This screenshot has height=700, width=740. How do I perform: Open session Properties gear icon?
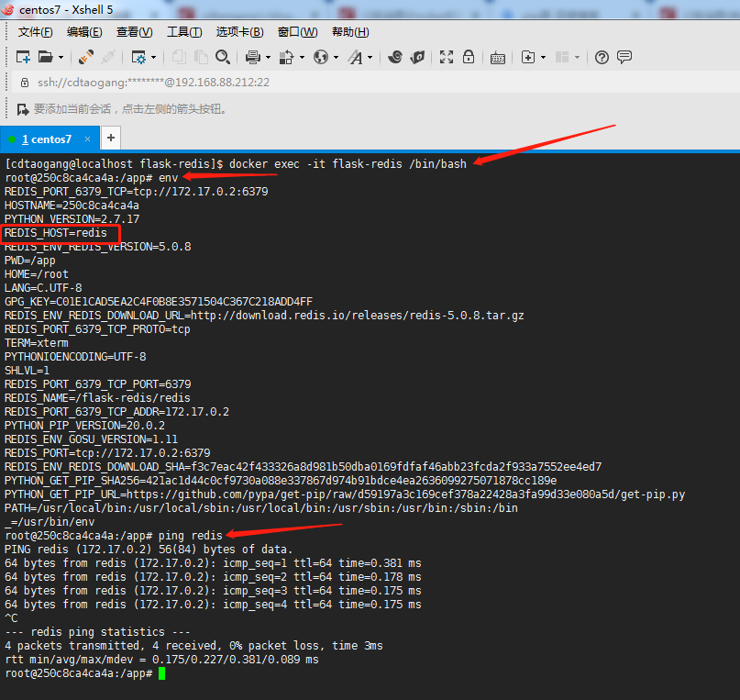138,57
